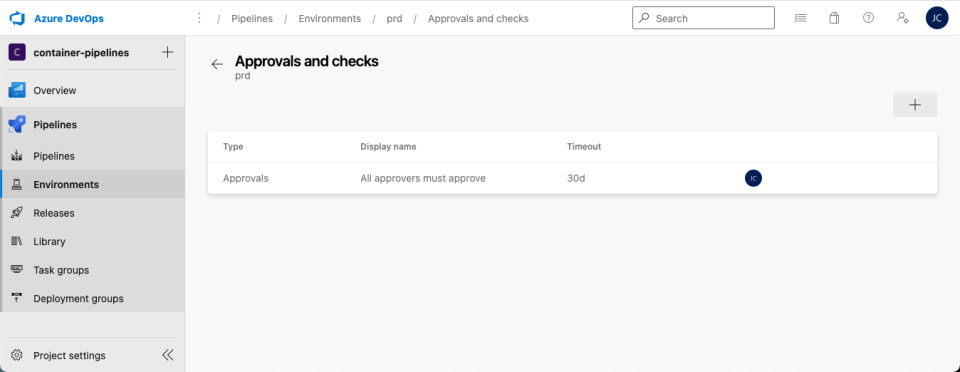
Task: Go to the Pipelines breadcrumb
Action: 252,18
